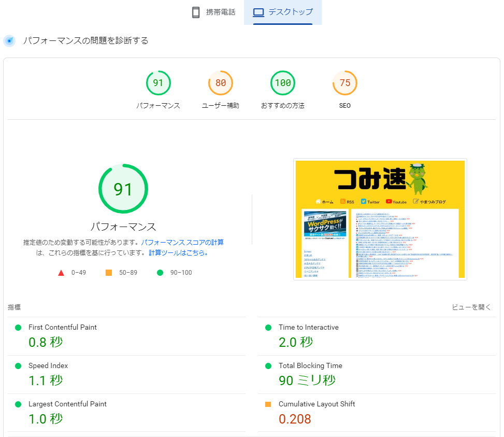
Task: Click the 1.0 秒 value
Action: pos(46,419)
